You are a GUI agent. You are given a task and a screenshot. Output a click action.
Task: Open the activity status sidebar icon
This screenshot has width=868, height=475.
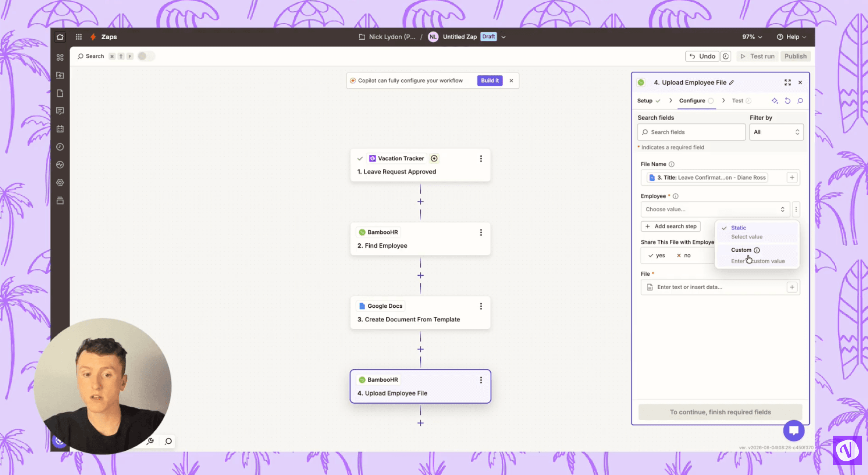tap(60, 165)
